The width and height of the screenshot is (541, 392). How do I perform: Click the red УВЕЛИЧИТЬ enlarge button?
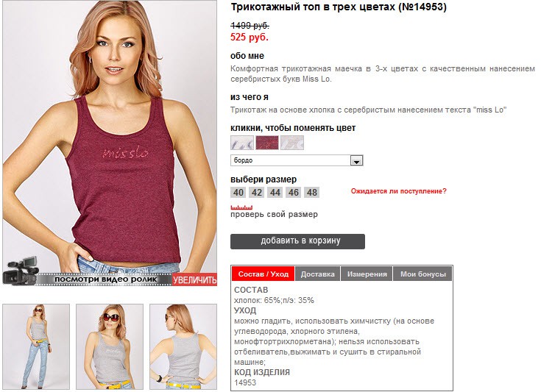click(194, 279)
